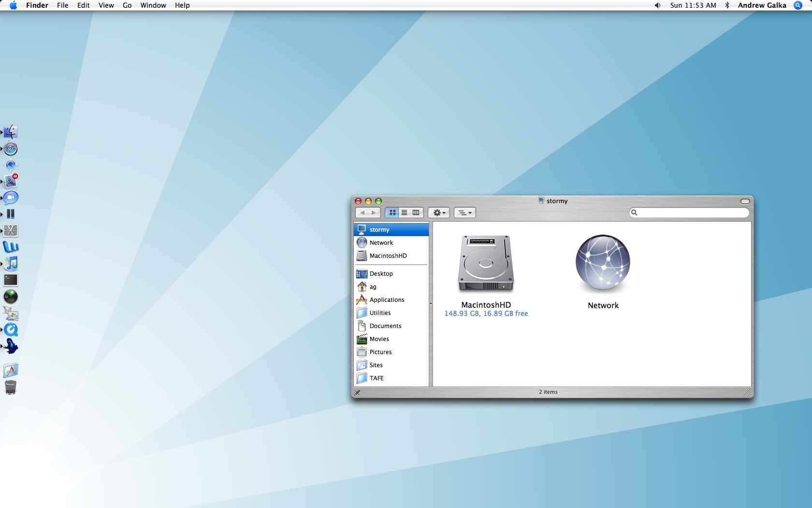812x508 pixels.
Task: Click the Bluetooth status icon
Action: [x=727, y=5]
